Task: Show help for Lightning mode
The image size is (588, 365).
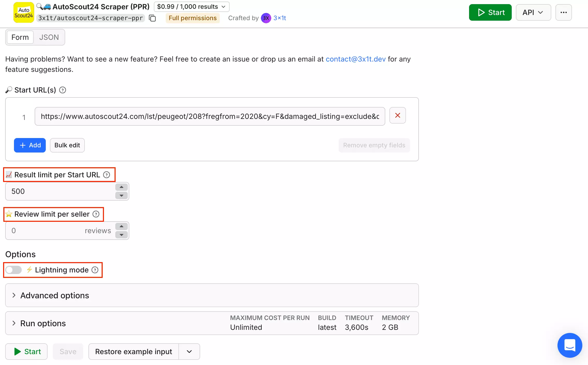Action: pyautogui.click(x=95, y=270)
